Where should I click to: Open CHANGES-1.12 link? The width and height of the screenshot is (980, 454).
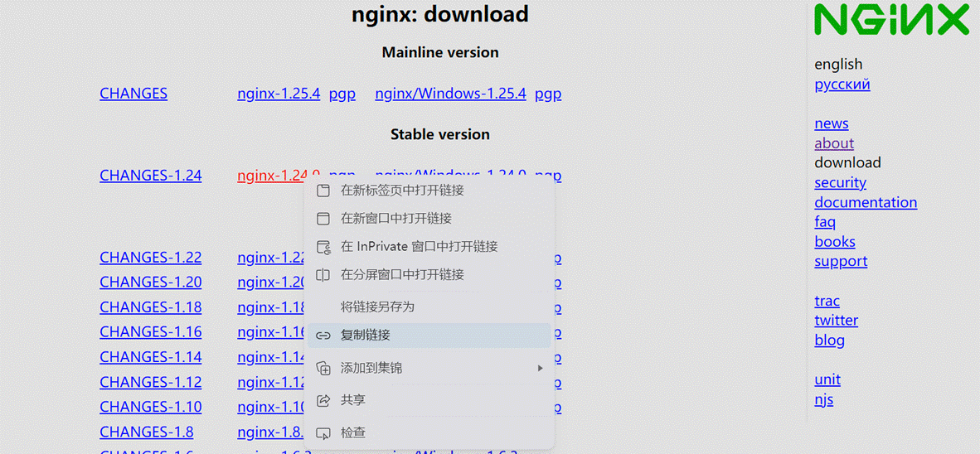pyautogui.click(x=151, y=382)
